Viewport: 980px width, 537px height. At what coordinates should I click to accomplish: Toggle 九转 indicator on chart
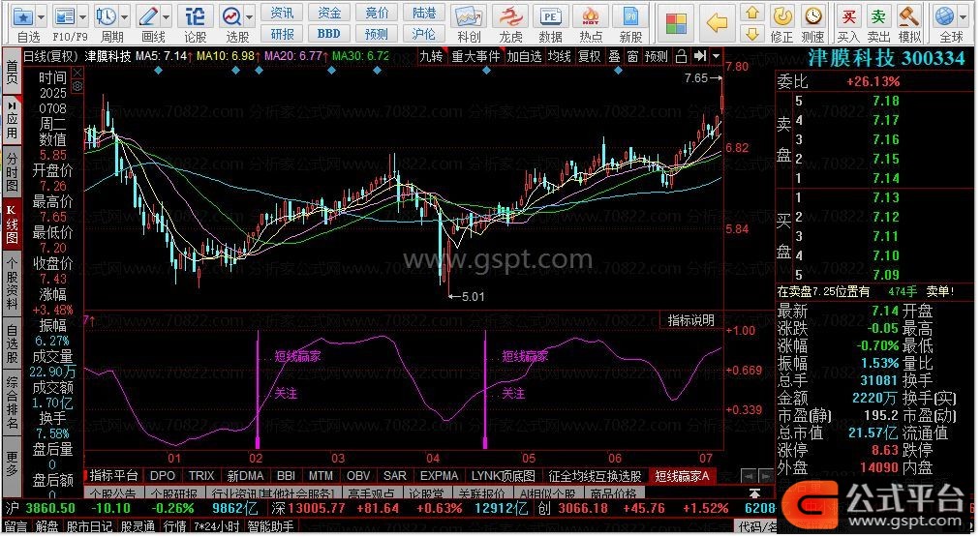click(431, 57)
